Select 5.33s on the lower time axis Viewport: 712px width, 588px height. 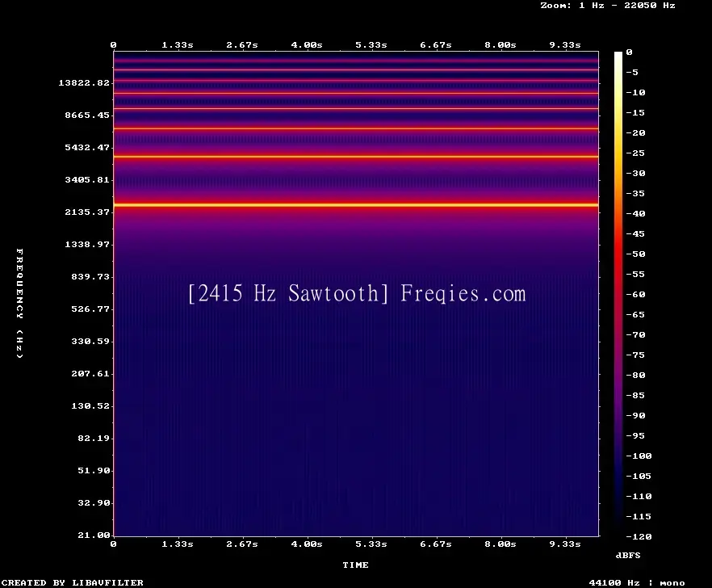pyautogui.click(x=371, y=544)
